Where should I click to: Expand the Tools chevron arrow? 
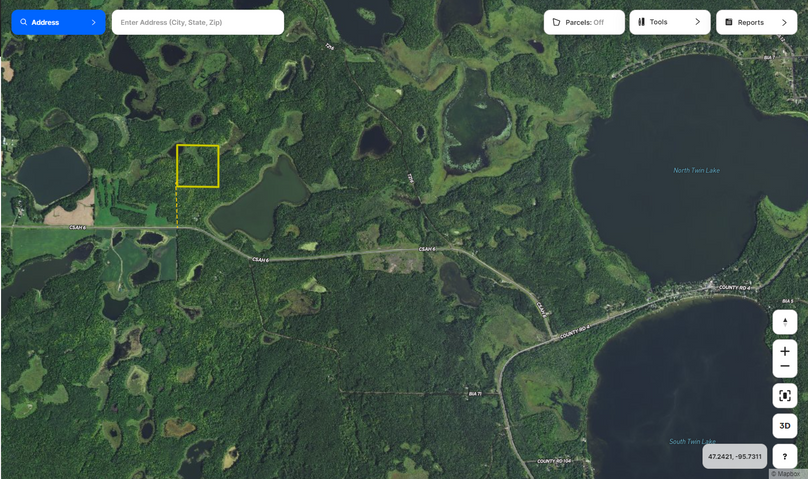click(x=697, y=22)
